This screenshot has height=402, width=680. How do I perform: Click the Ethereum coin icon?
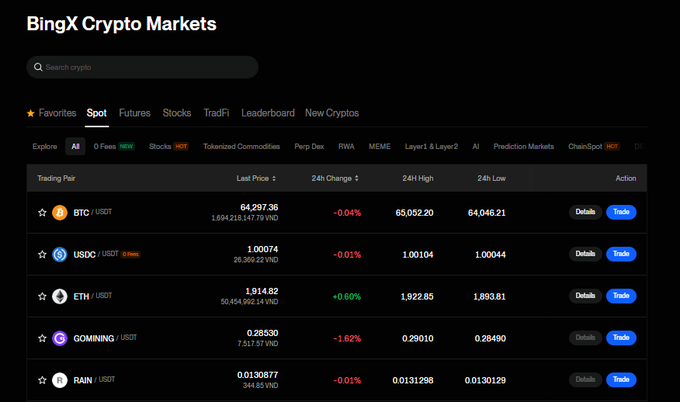60,297
